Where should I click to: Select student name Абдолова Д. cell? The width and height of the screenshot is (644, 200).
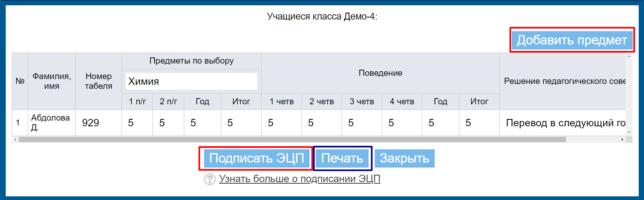pyautogui.click(x=51, y=123)
